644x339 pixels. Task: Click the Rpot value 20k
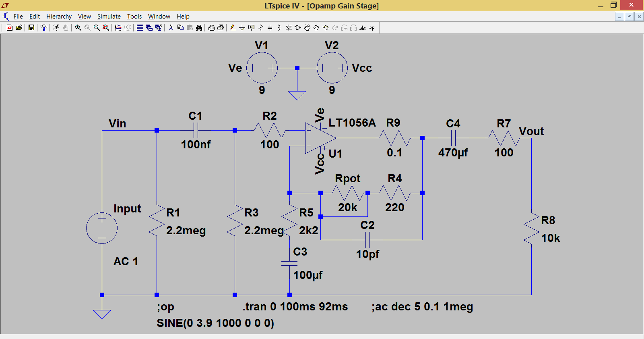coord(348,208)
